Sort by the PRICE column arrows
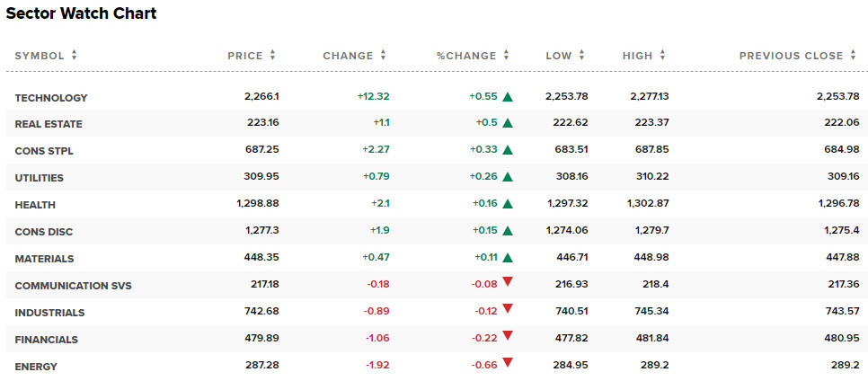The height and width of the screenshot is (381, 868). tap(271, 56)
